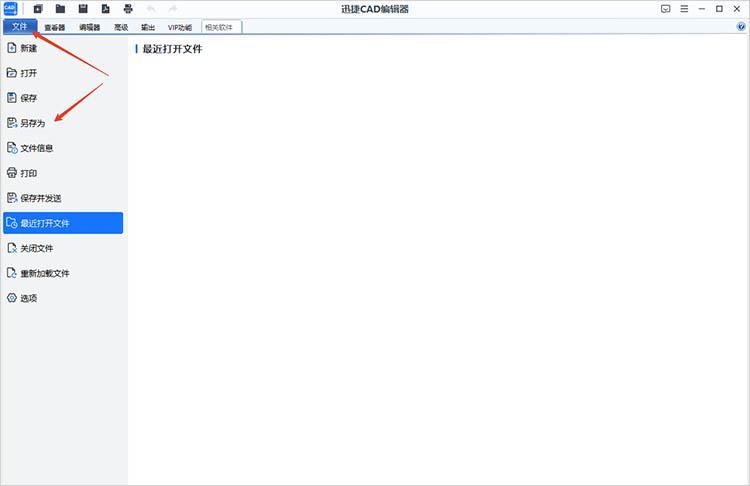Select 保存 in the file menu
The height and width of the screenshot is (486, 750).
[63, 98]
